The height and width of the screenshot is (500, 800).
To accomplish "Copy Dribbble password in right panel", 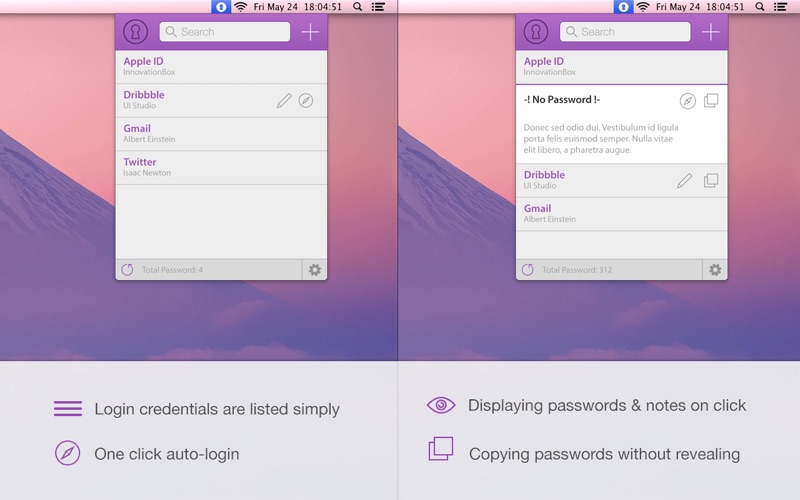I will click(711, 181).
